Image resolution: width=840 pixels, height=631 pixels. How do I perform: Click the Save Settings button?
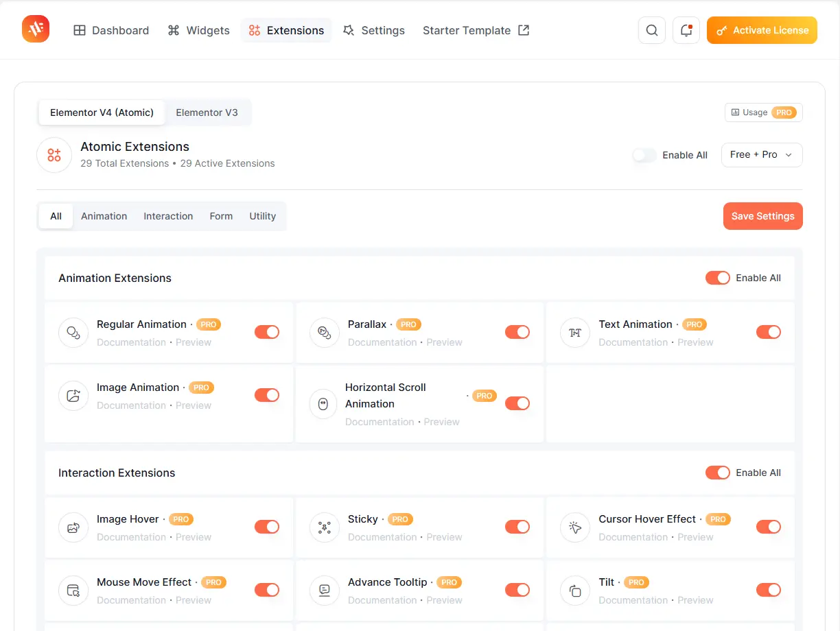pyautogui.click(x=763, y=216)
